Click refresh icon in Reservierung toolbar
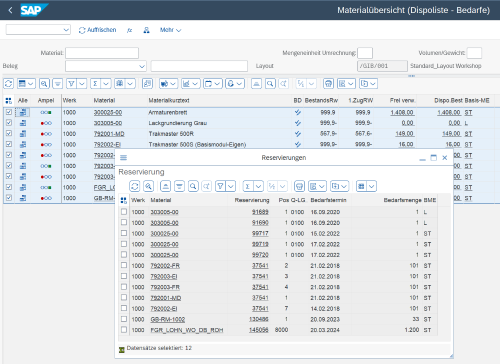The width and height of the screenshot is (500, 364). pyautogui.click(x=135, y=186)
